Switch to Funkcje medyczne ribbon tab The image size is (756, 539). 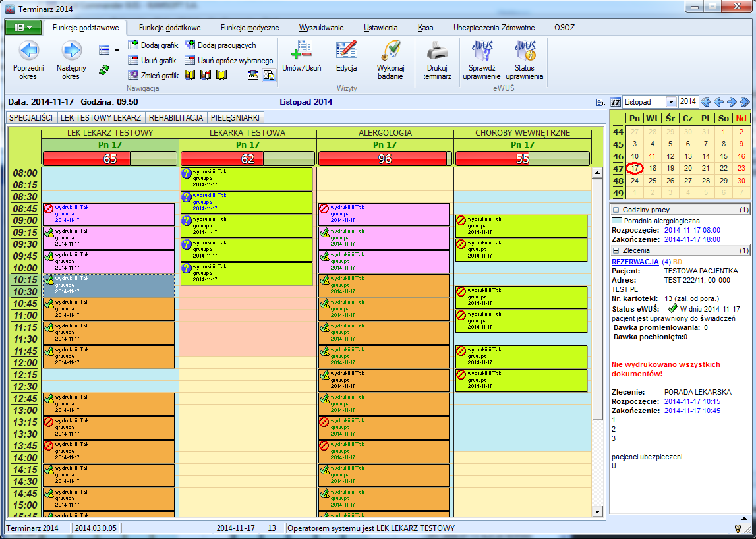250,28
